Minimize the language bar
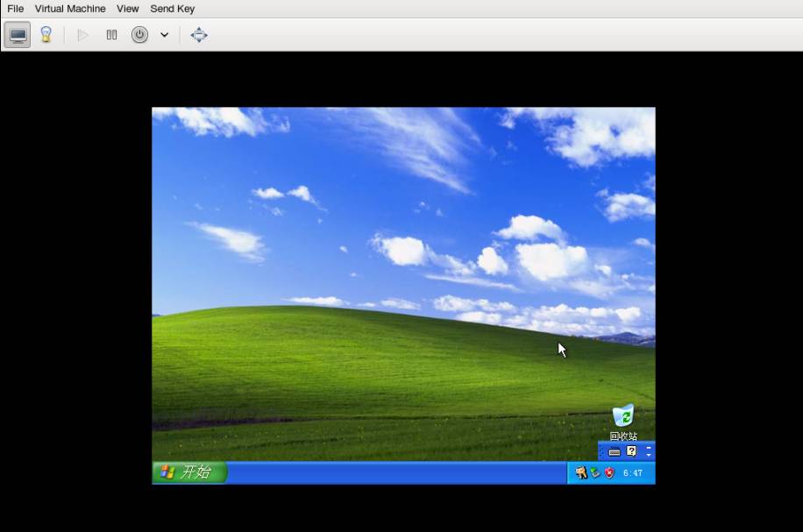 649,448
